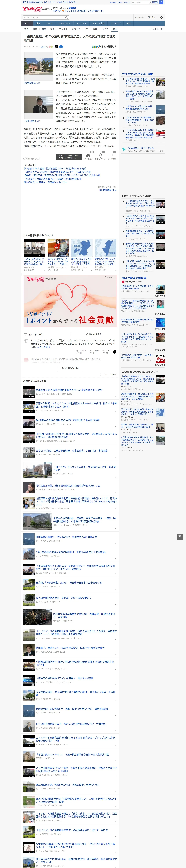
Task: Click the ログイン link
Action: 57,11
